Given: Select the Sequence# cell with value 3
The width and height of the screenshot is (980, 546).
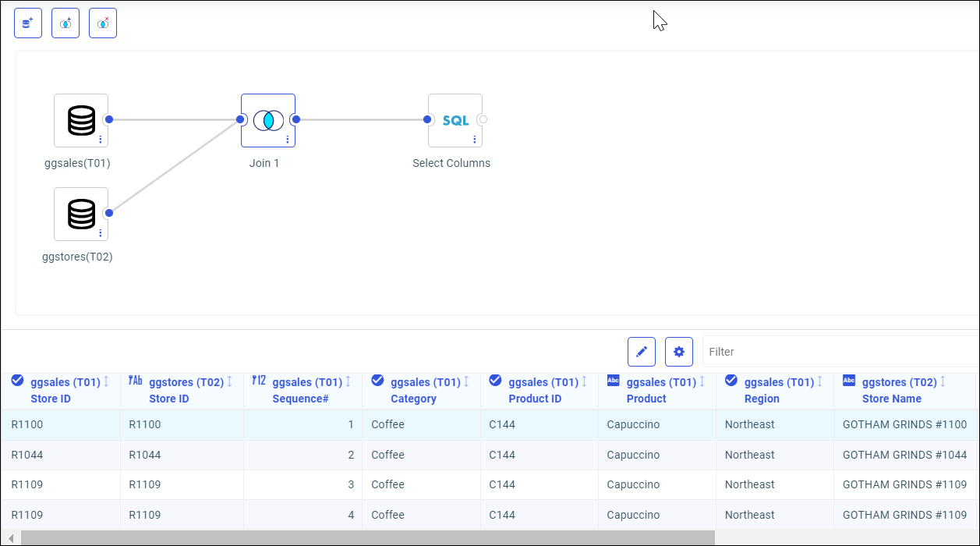Looking at the screenshot, I should pos(302,484).
